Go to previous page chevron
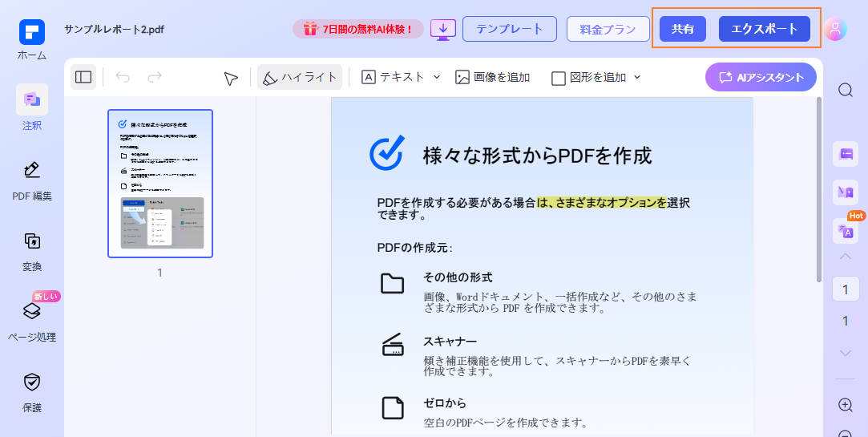 tap(846, 257)
